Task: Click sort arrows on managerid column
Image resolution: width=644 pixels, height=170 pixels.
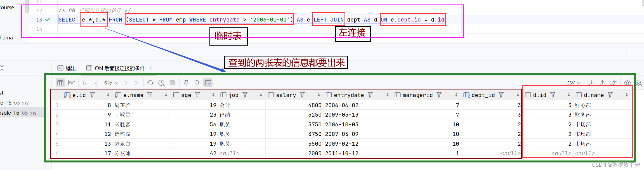Action: 456,95
